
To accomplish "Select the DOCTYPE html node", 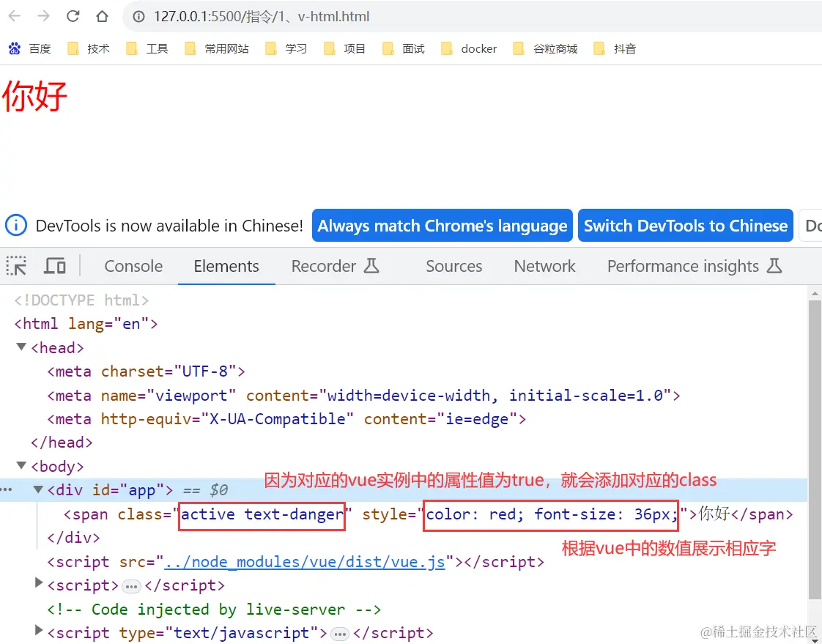I will point(82,300).
